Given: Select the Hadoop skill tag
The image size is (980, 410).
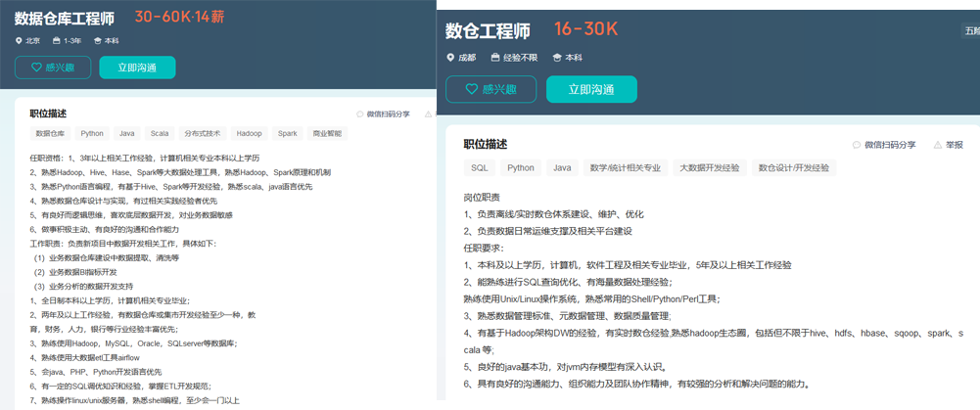Looking at the screenshot, I should (250, 133).
